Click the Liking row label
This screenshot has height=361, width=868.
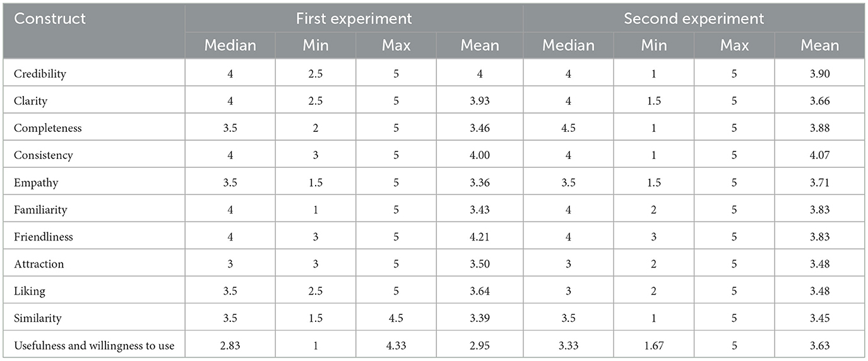point(29,291)
